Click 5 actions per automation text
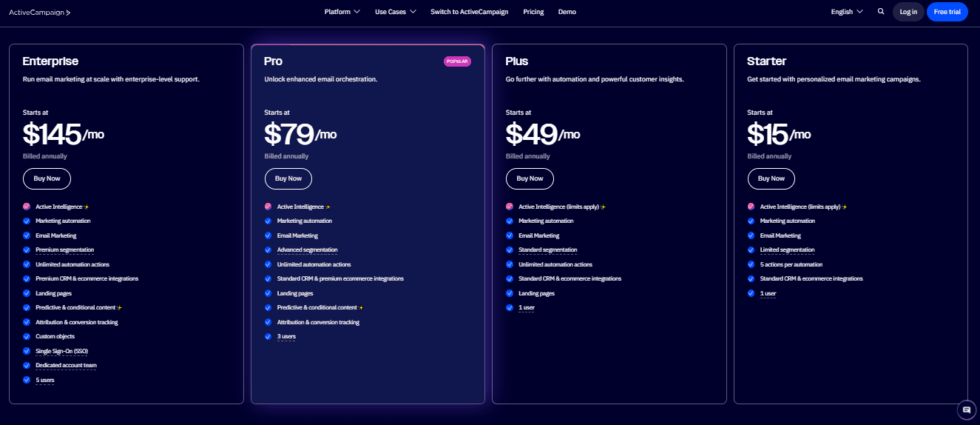Viewport: 980px width, 425px height. click(791, 264)
